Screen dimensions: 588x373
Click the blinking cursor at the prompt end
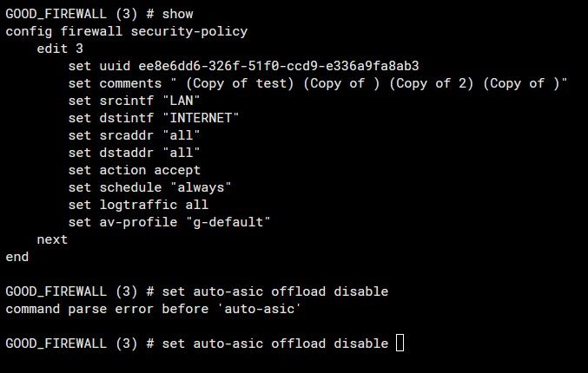[x=400, y=344]
